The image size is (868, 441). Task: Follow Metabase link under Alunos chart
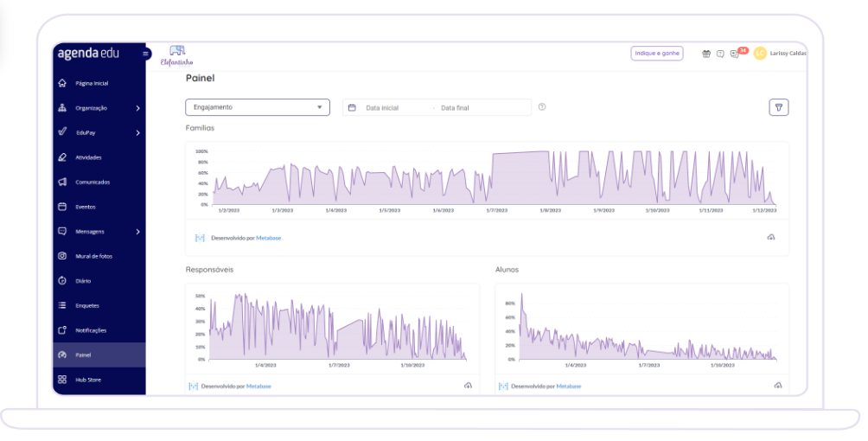(x=569, y=387)
